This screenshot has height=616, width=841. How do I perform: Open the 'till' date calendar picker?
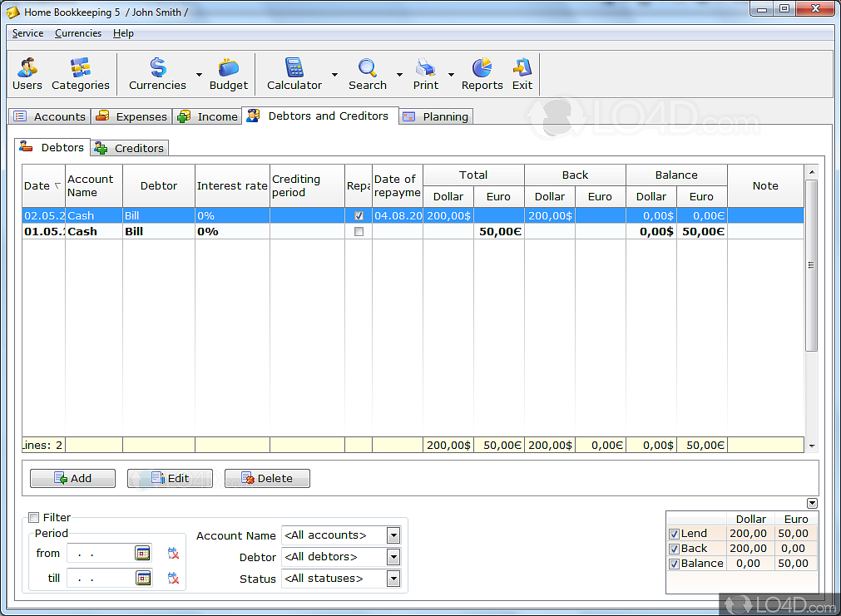pyautogui.click(x=143, y=578)
